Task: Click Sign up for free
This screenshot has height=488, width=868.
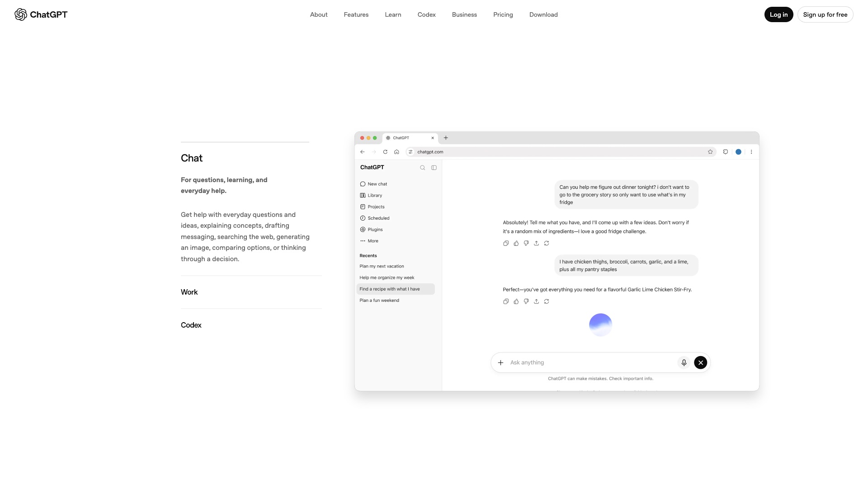Action: pyautogui.click(x=825, y=14)
